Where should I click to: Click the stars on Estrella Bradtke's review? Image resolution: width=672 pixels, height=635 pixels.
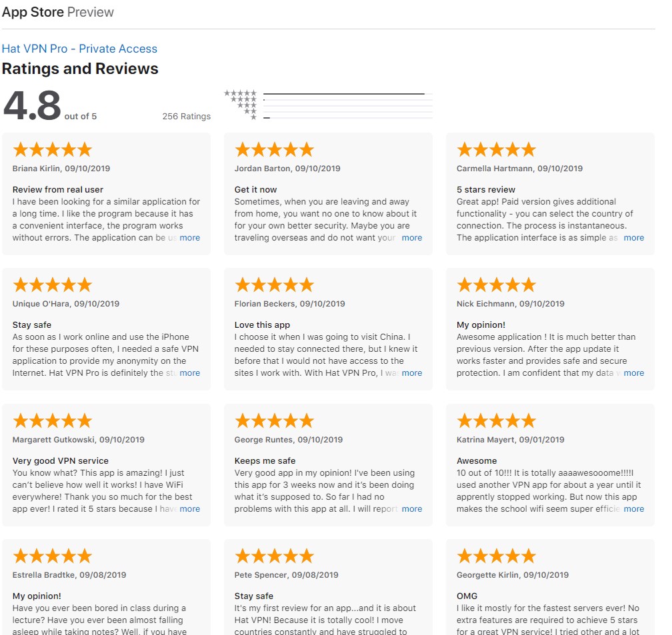52,556
